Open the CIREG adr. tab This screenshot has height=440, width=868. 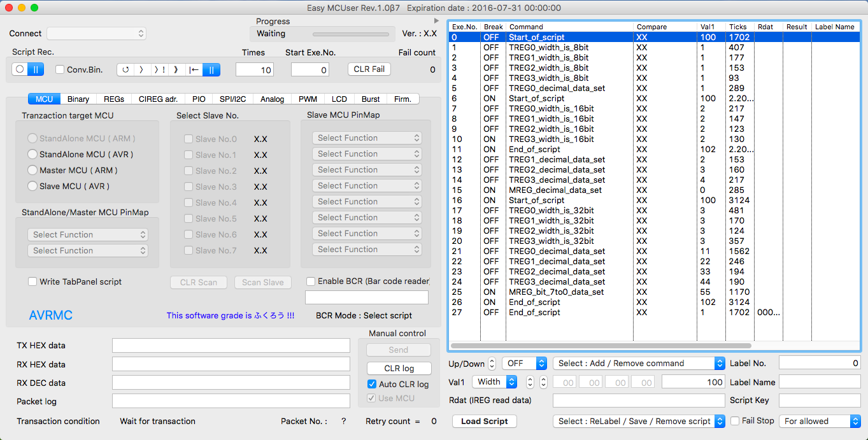(x=158, y=99)
